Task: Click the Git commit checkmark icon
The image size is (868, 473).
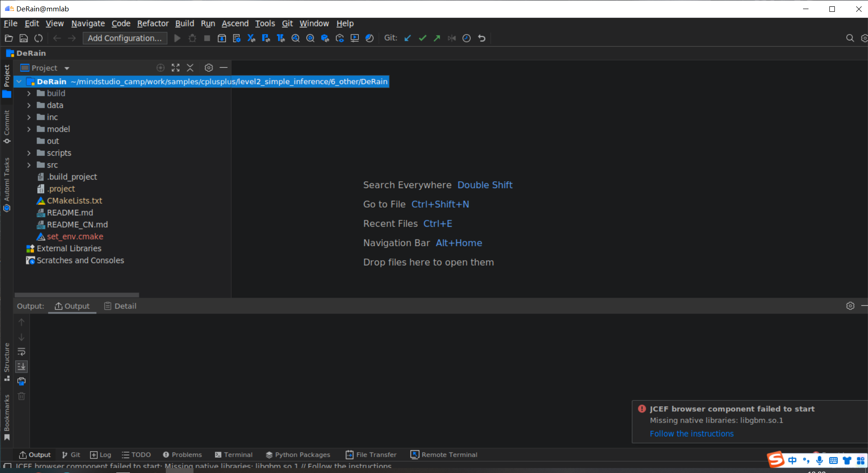Action: point(422,38)
